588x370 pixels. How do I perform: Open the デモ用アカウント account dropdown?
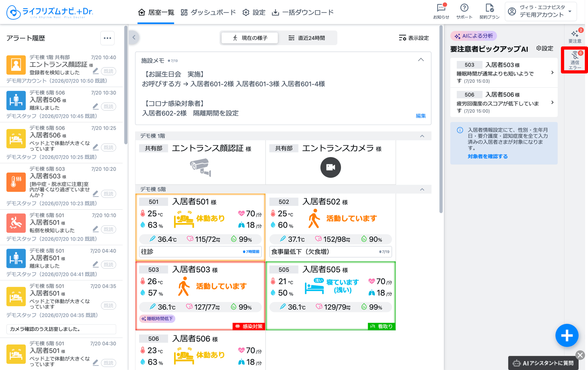[x=541, y=11]
